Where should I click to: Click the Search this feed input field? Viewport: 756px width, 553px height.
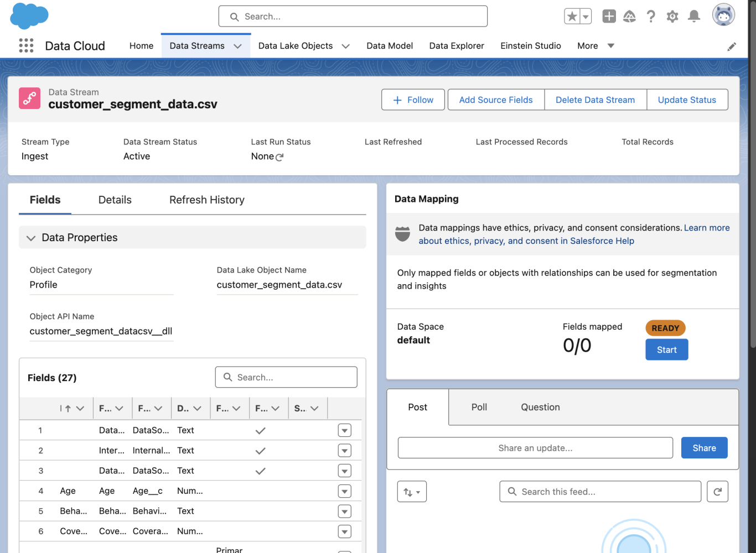pos(600,491)
